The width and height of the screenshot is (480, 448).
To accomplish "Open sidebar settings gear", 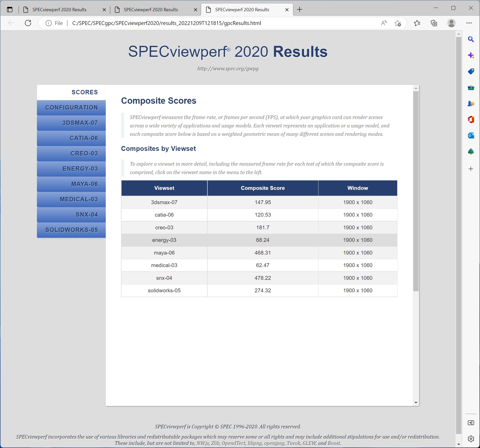I will (x=471, y=439).
